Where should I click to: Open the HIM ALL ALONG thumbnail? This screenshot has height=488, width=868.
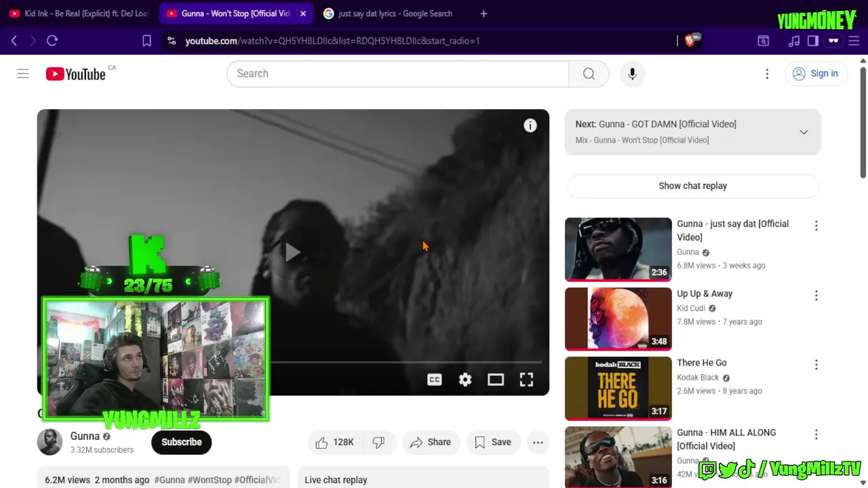tap(618, 457)
